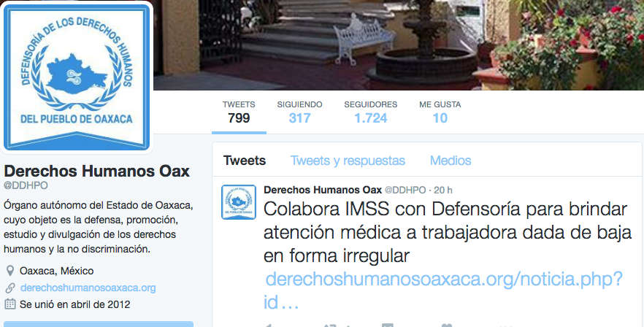Switch to the Tweets y respuestas tab
644x327 pixels.
point(348,160)
